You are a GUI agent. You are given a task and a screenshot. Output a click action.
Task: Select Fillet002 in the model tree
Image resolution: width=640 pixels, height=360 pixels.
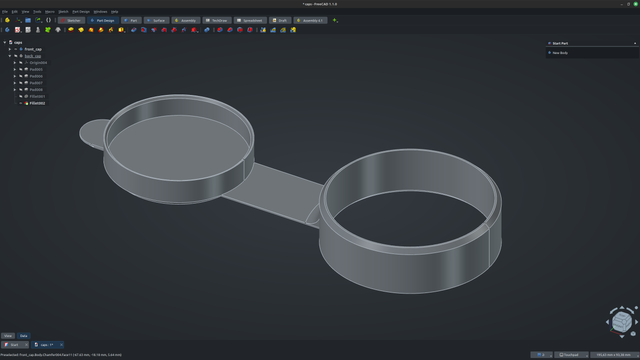coord(37,103)
